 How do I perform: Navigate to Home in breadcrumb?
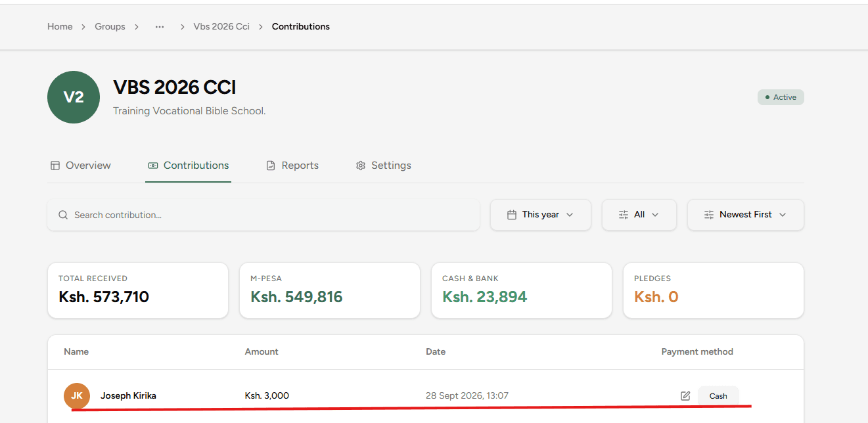tap(60, 27)
